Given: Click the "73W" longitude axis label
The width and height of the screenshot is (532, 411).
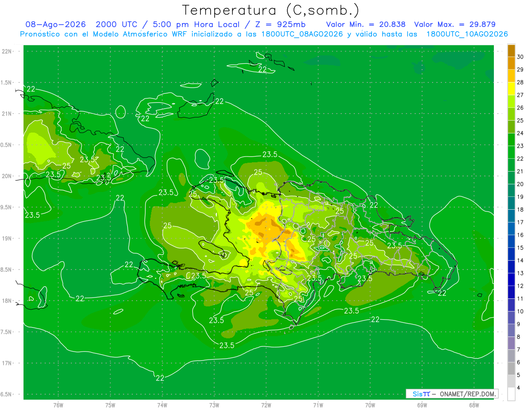Looking at the screenshot, I should [214, 405].
